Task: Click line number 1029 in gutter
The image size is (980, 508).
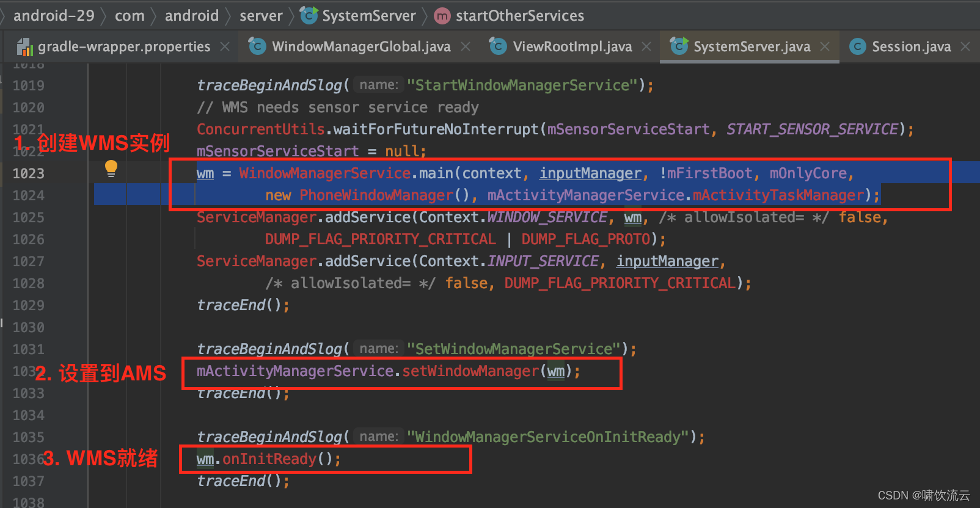Action: pyautogui.click(x=29, y=305)
